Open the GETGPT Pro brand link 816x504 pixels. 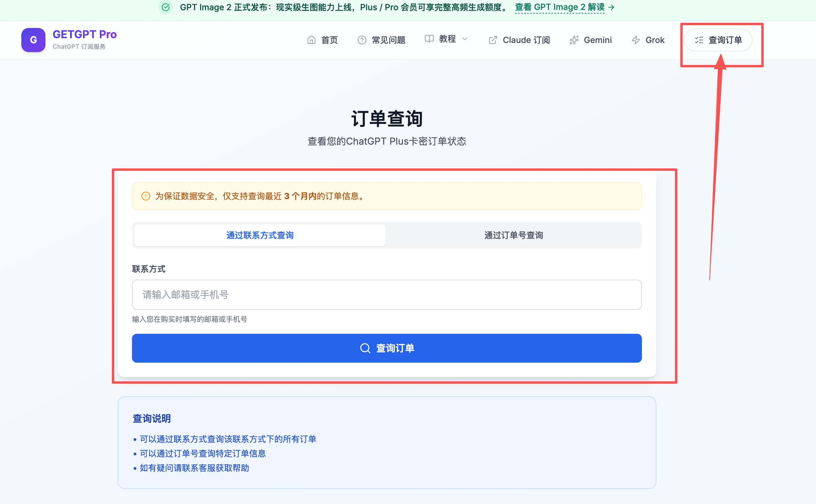tap(84, 34)
